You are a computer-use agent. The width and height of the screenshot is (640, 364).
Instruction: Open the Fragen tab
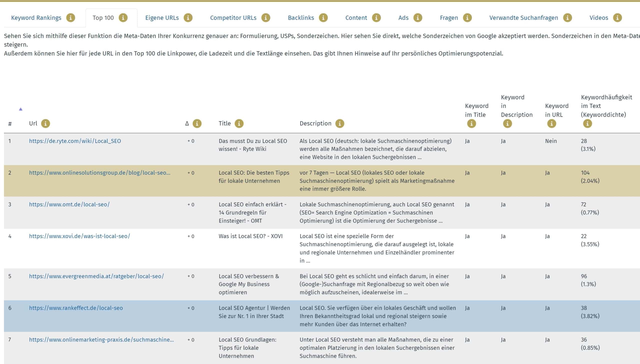point(449,18)
